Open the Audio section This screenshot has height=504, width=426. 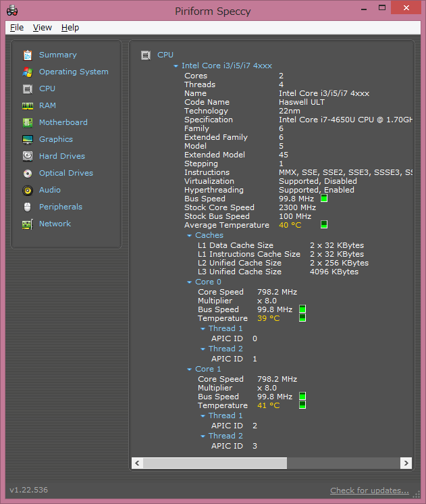pyautogui.click(x=50, y=190)
